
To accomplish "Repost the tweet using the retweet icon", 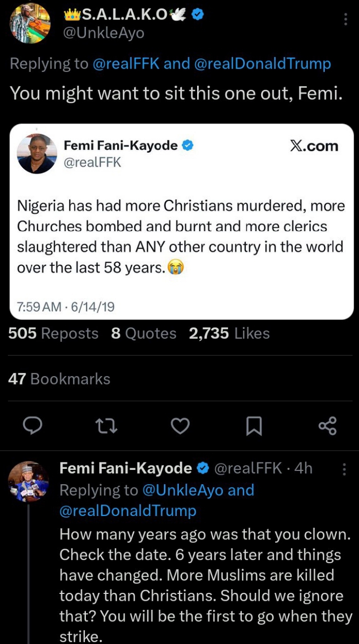I will pos(106,426).
